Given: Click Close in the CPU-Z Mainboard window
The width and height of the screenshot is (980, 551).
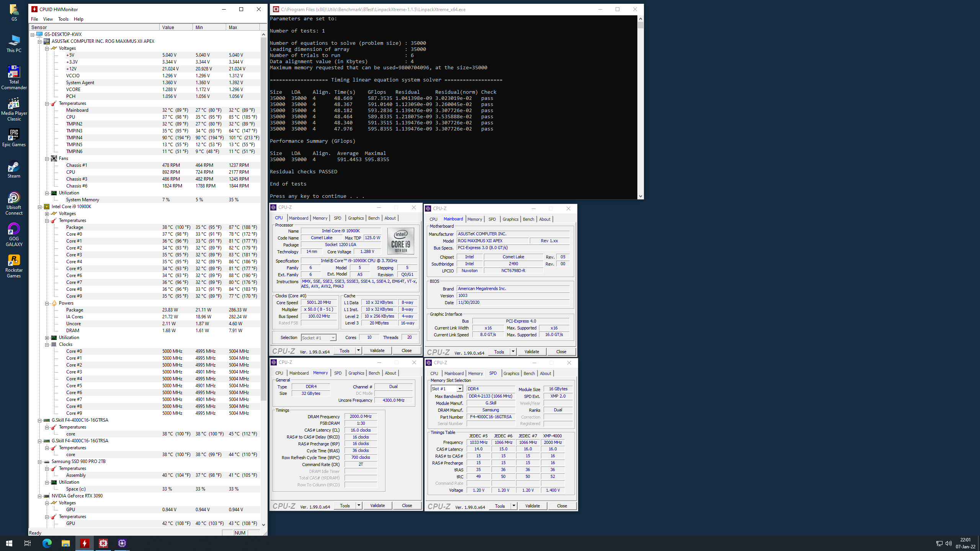Looking at the screenshot, I should click(x=561, y=352).
